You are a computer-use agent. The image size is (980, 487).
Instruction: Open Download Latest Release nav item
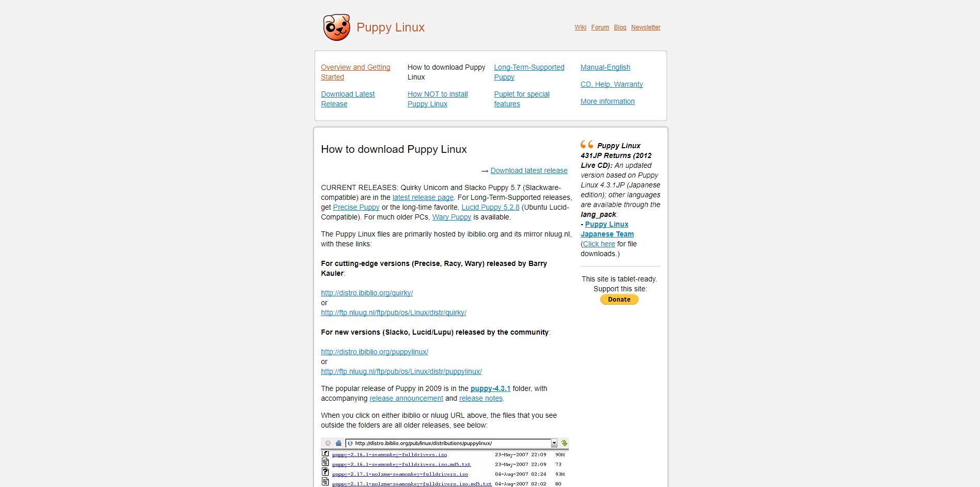tap(348, 99)
